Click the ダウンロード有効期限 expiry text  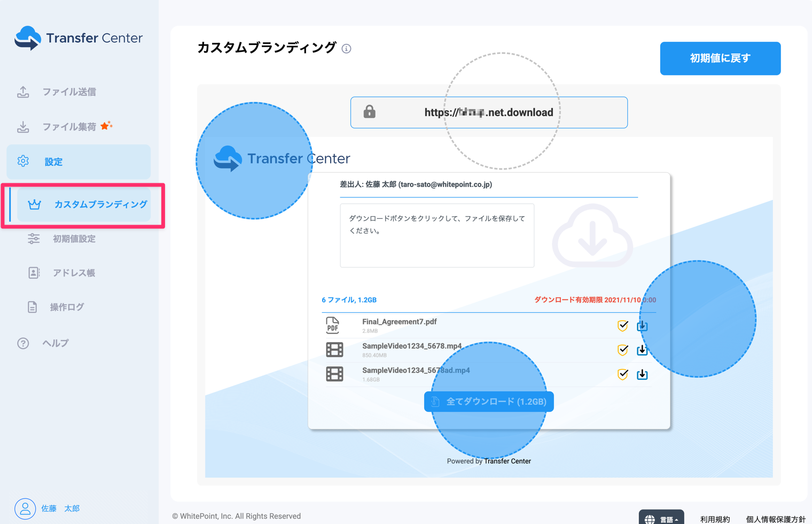coord(595,300)
